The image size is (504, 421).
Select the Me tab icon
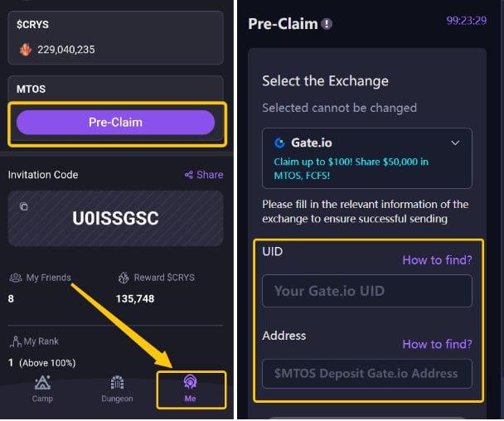(190, 384)
